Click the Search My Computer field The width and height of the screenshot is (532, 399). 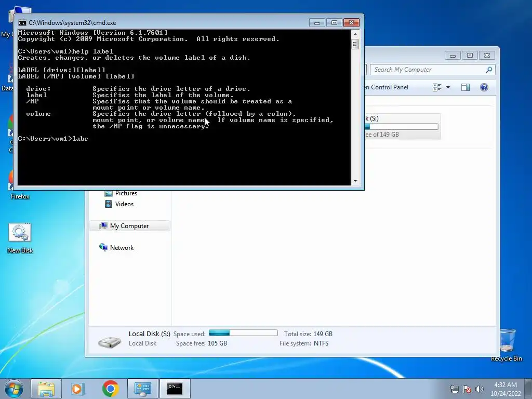click(x=432, y=70)
